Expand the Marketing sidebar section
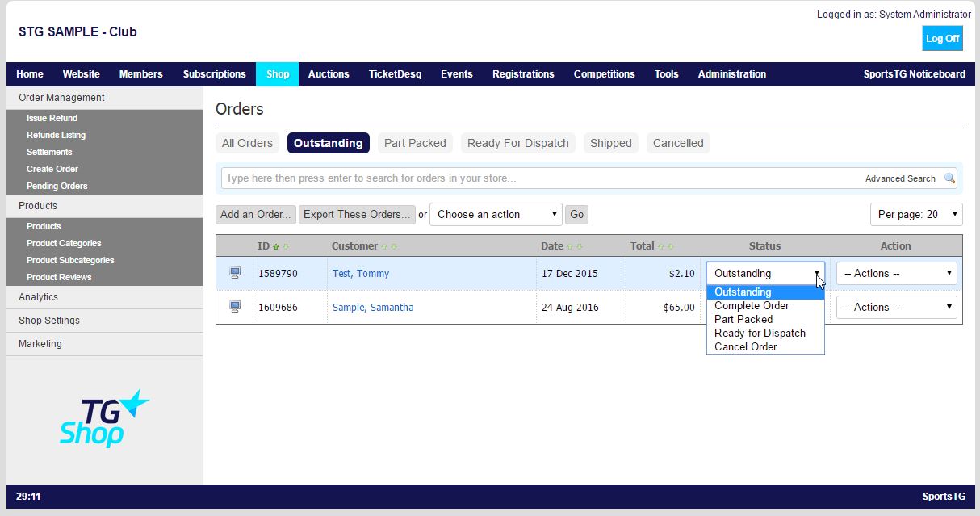Viewport: 980px width, 516px height. [104, 344]
